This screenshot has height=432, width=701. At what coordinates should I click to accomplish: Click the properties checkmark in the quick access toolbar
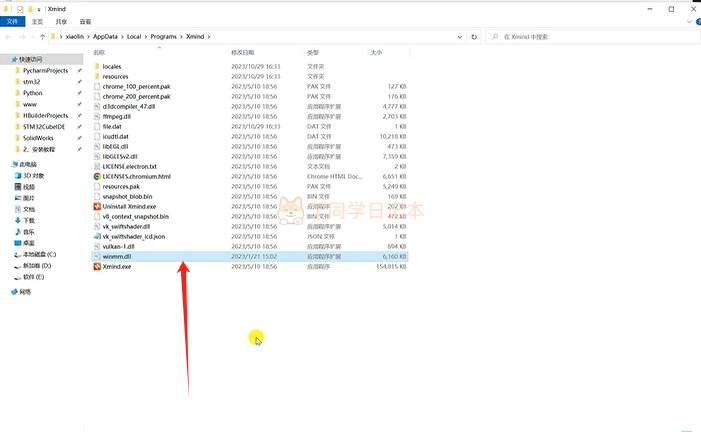(x=20, y=7)
